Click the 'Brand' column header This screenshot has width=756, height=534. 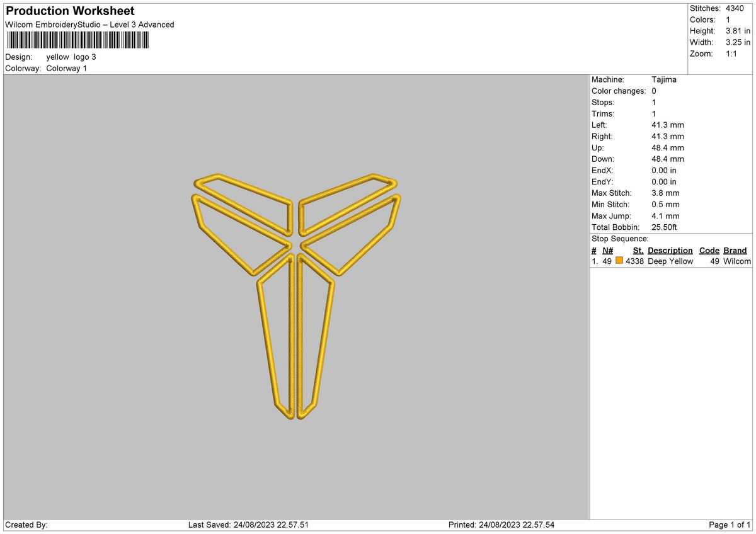click(735, 251)
